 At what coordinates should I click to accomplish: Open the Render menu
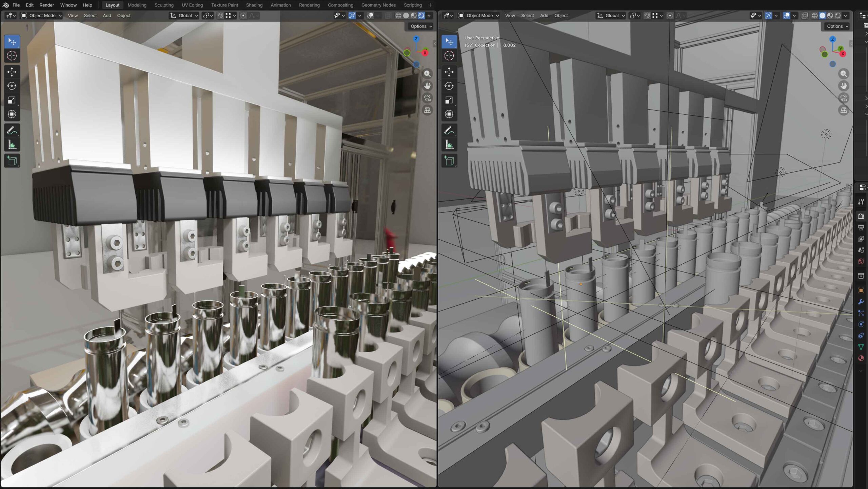(x=46, y=5)
